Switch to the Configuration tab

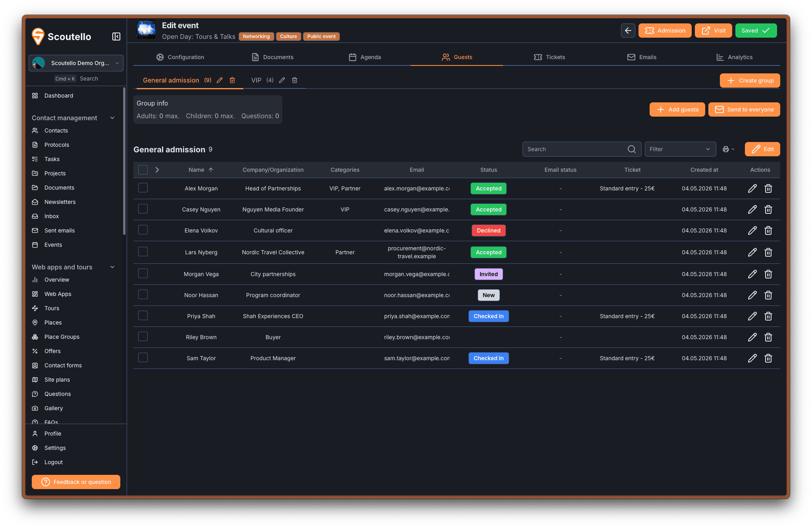(x=180, y=57)
